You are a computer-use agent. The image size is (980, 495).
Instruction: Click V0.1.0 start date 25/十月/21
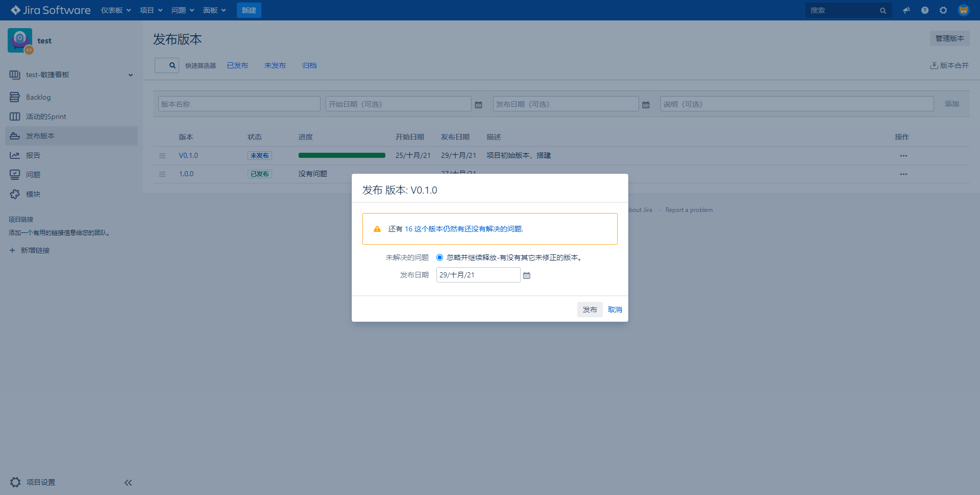pos(413,155)
